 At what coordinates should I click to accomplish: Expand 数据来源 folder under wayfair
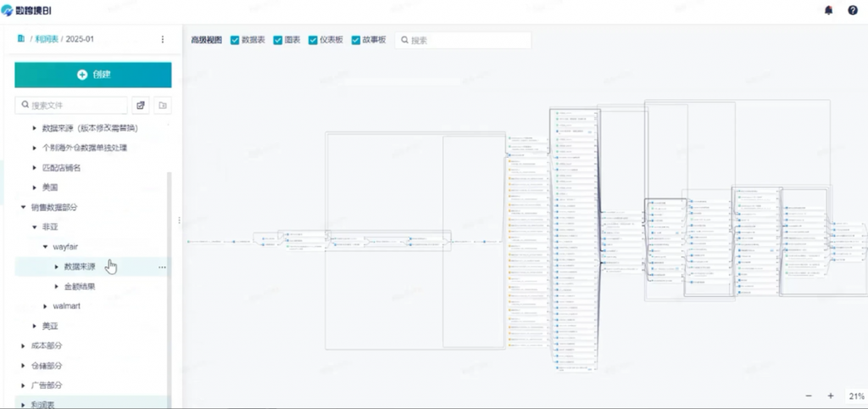(x=57, y=266)
